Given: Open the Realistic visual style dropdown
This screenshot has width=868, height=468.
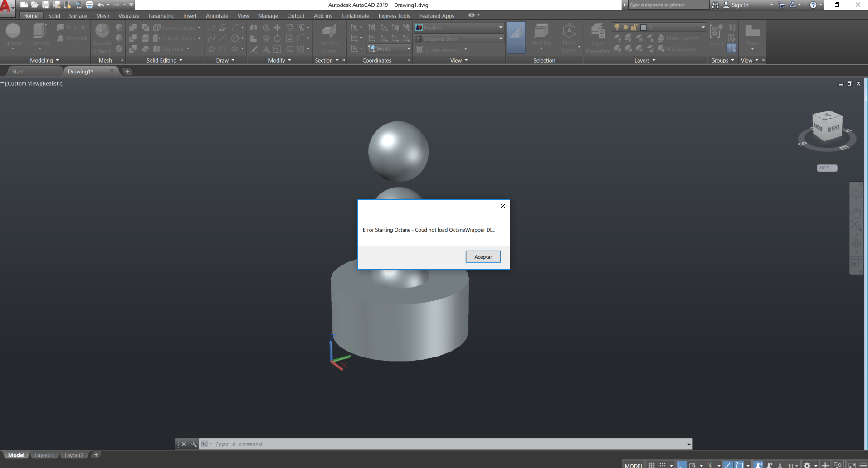Looking at the screenshot, I should click(x=459, y=28).
